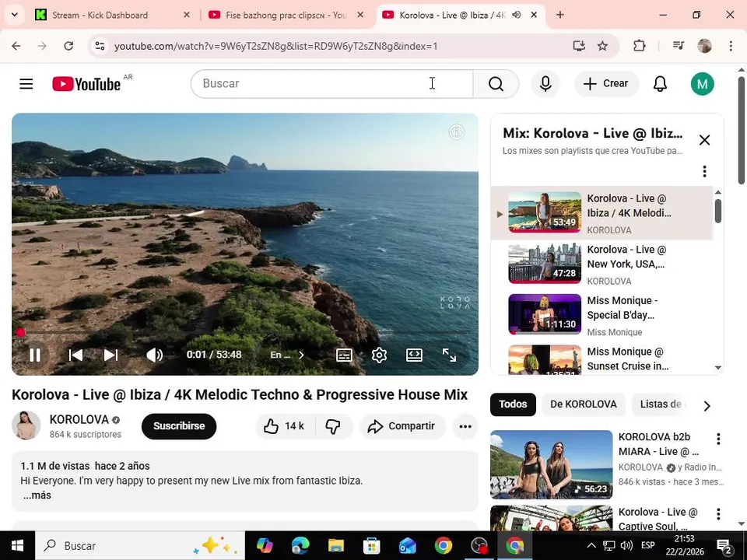This screenshot has width=747, height=560.
Task: Go to the previous video
Action: point(75,355)
